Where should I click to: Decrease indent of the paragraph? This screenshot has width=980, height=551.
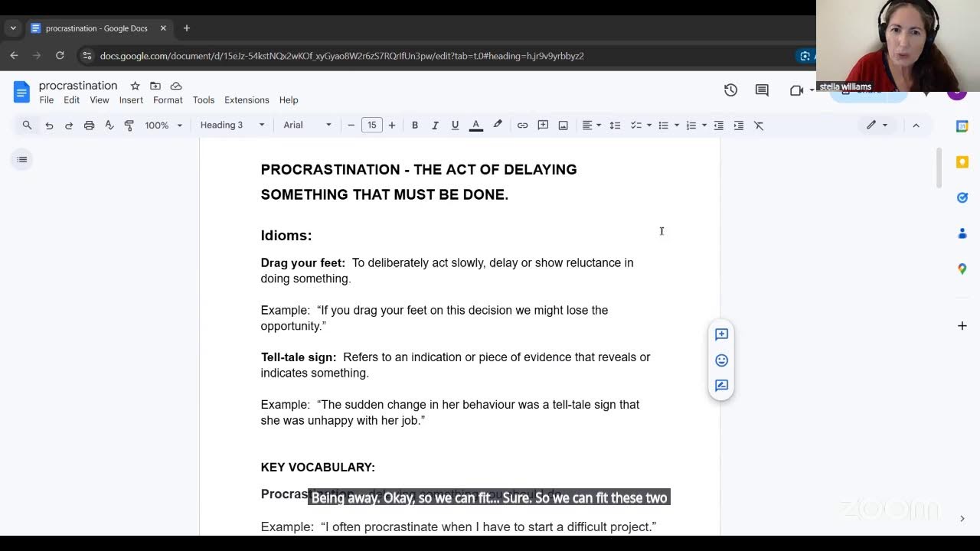coord(718,125)
